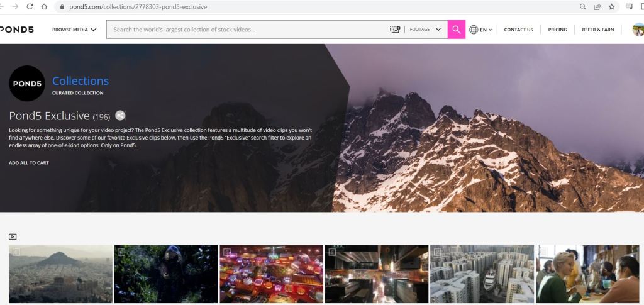Image resolution: width=644 pixels, height=305 pixels.
Task: Open the EN language selector
Action: (480, 30)
